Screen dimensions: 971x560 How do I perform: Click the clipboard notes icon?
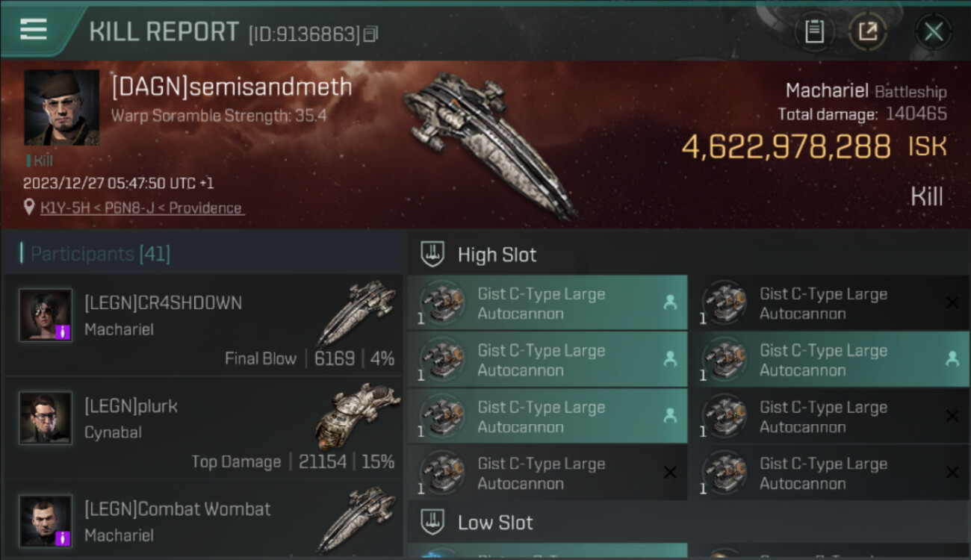click(814, 31)
